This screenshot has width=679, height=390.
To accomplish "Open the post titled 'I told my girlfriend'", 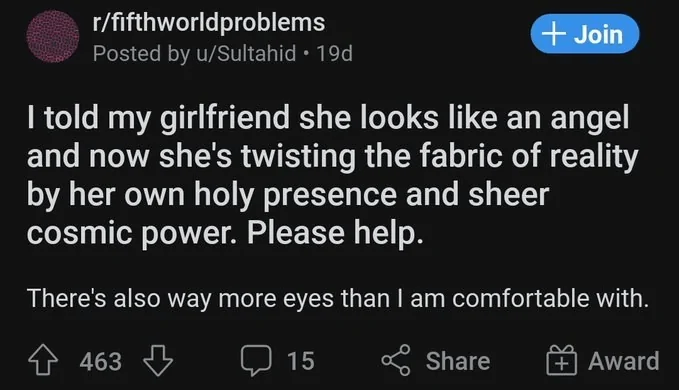I will pyautogui.click(x=332, y=175).
